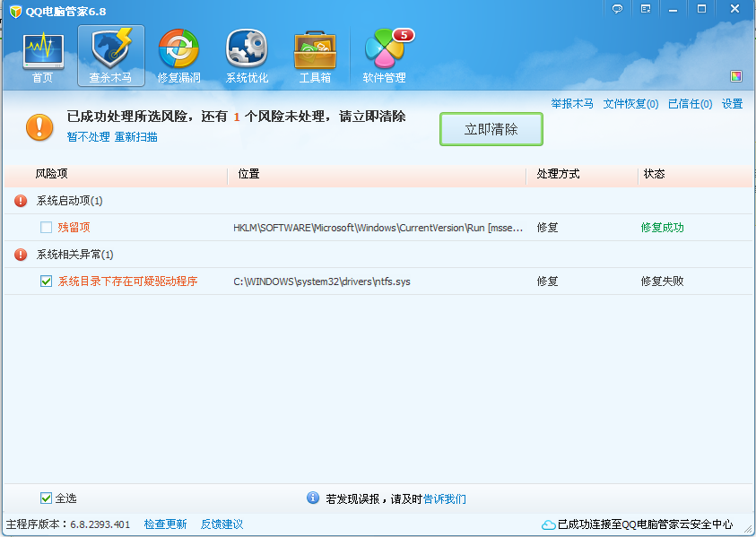The height and width of the screenshot is (537, 756).
Task: Select the 系统启动项(1) group row
Action: pyautogui.click(x=378, y=201)
